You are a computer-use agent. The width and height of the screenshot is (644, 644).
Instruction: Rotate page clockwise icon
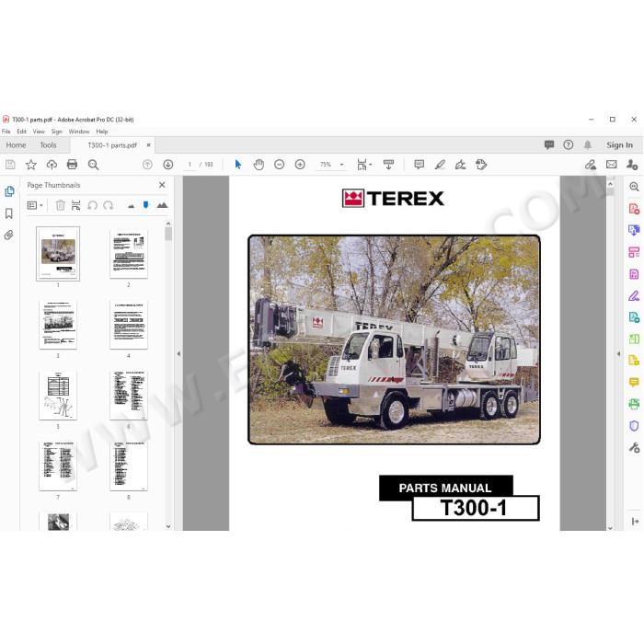tap(109, 205)
